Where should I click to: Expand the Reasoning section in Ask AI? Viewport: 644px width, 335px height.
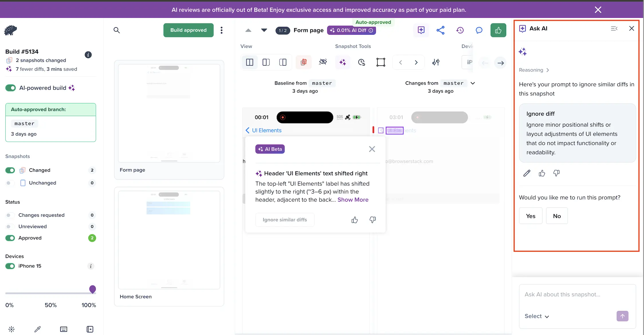pyautogui.click(x=534, y=70)
